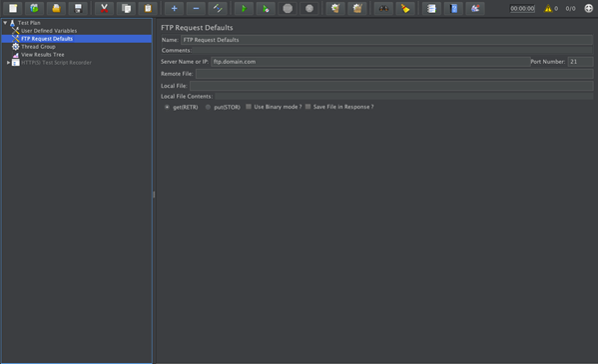The height and width of the screenshot is (364, 598).
Task: Open Search with the binoculars icon
Action: pos(383,8)
